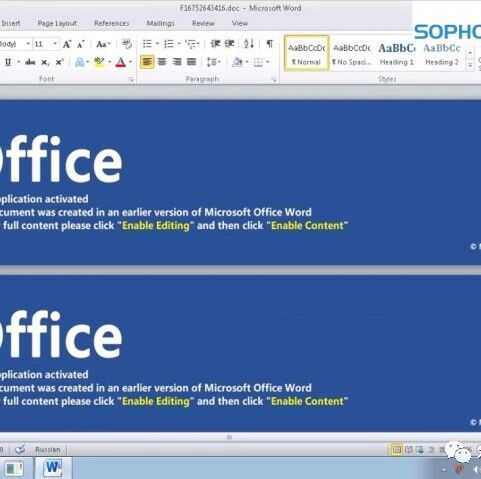Show next row of styles gallery

(x=470, y=53)
